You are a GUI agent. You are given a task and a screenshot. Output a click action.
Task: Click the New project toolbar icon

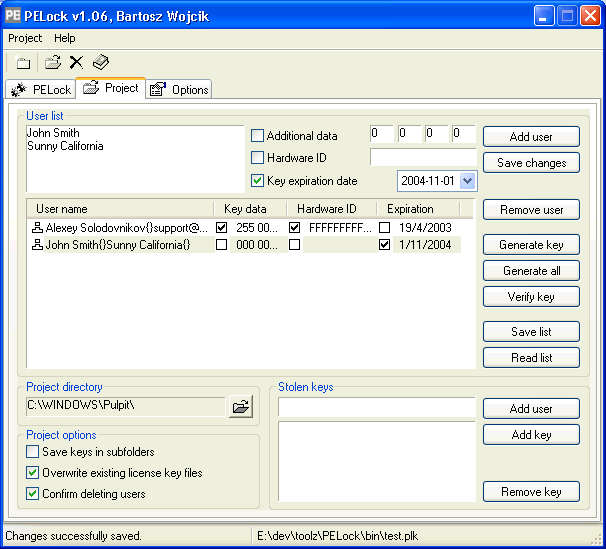point(23,62)
